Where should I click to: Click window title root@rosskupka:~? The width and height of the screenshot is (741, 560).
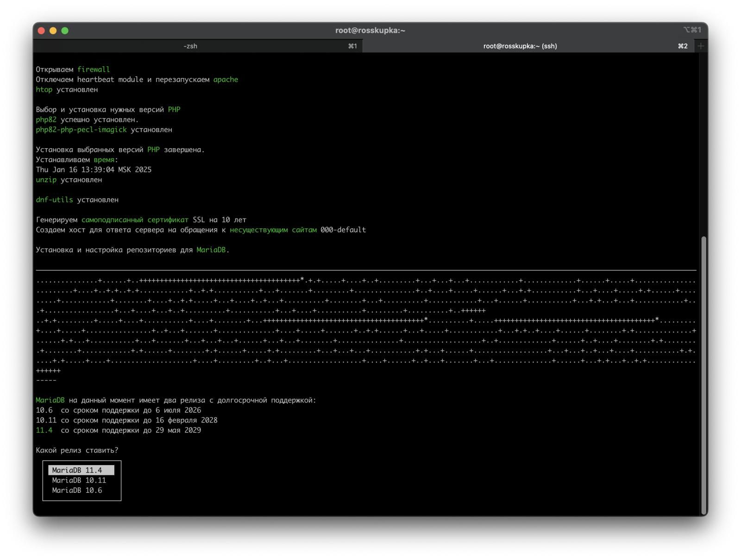[x=370, y=31]
